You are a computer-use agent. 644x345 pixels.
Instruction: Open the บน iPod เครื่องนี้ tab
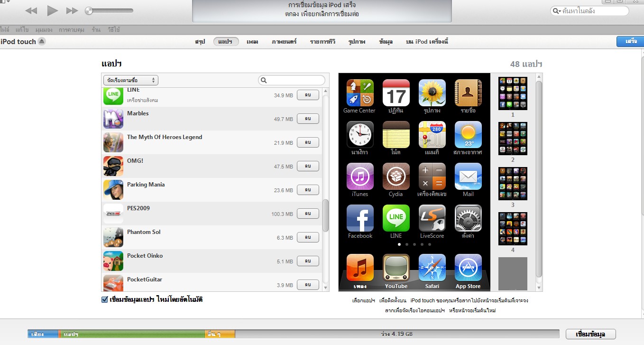click(x=427, y=42)
